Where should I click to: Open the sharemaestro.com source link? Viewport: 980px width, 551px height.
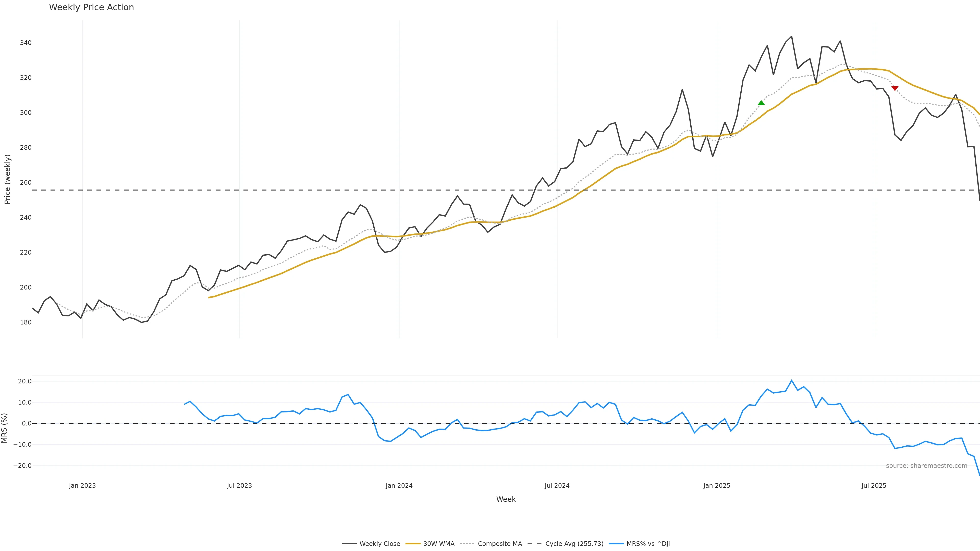coord(926,466)
